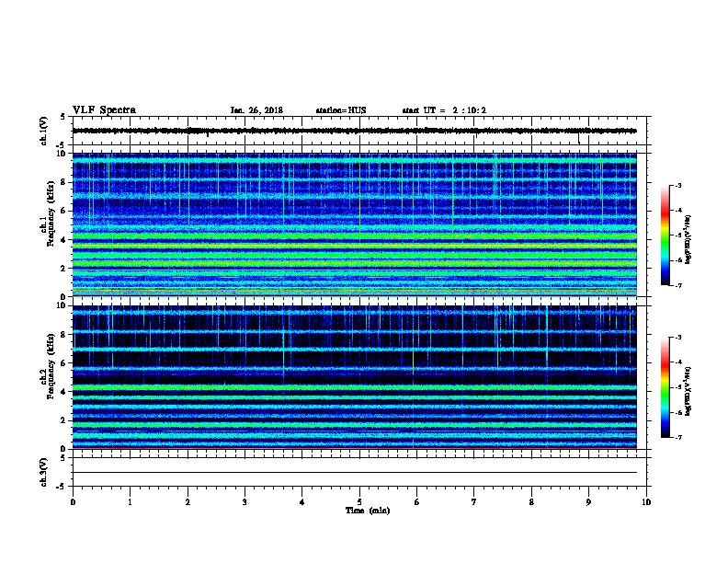
Task: Click the ch.2 frequency axis "6" tick label
Action: [63, 363]
